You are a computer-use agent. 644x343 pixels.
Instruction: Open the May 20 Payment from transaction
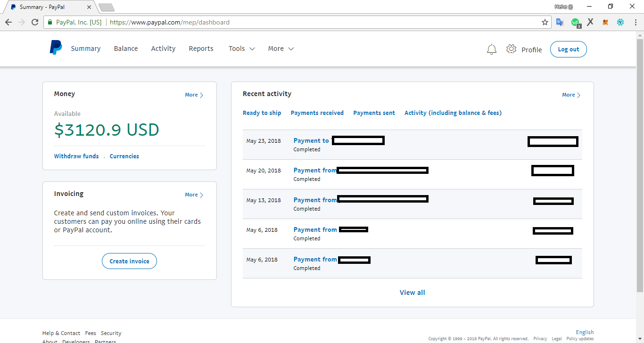coord(413,174)
